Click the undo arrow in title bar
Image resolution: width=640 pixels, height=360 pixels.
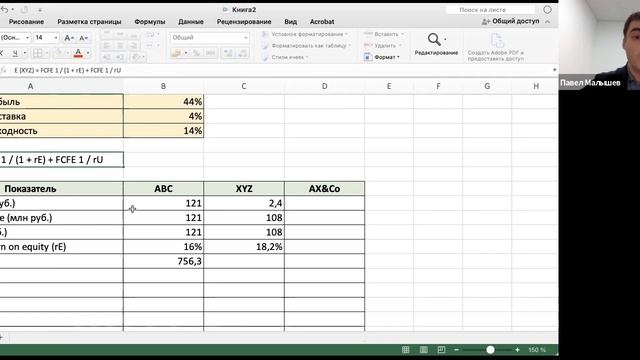point(5,9)
